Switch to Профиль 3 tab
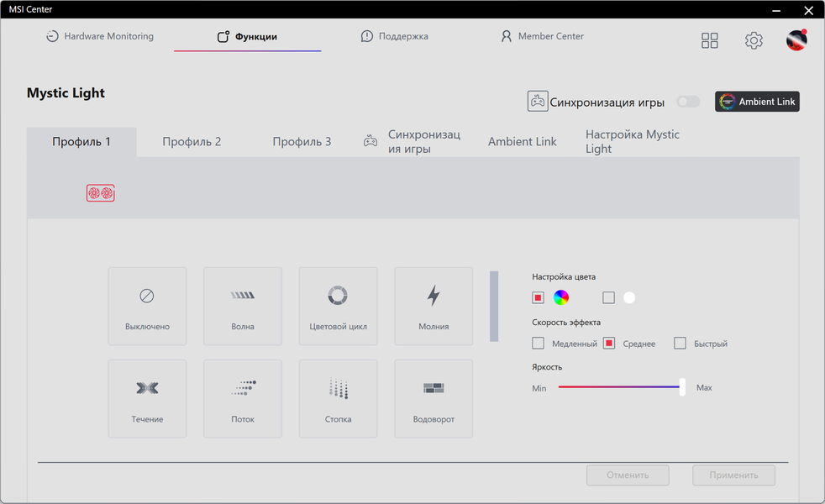The height and width of the screenshot is (504, 825). [302, 141]
